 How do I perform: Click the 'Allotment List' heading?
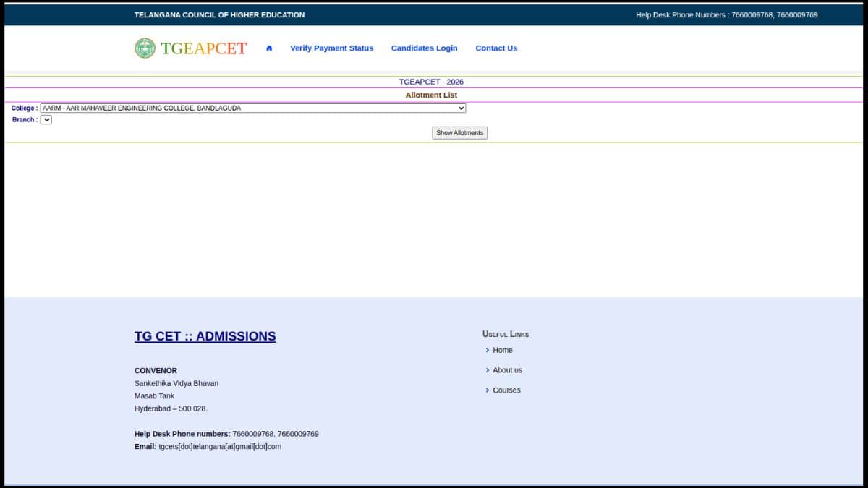[431, 95]
